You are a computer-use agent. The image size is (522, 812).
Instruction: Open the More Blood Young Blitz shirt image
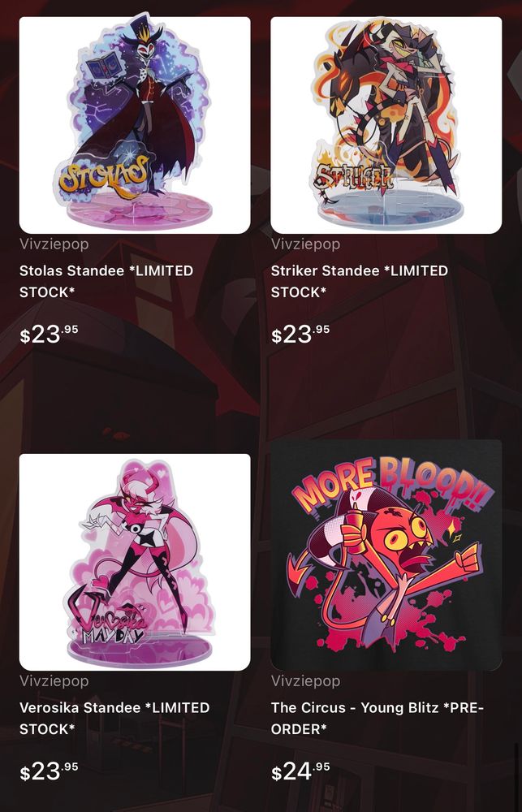pos(386,555)
